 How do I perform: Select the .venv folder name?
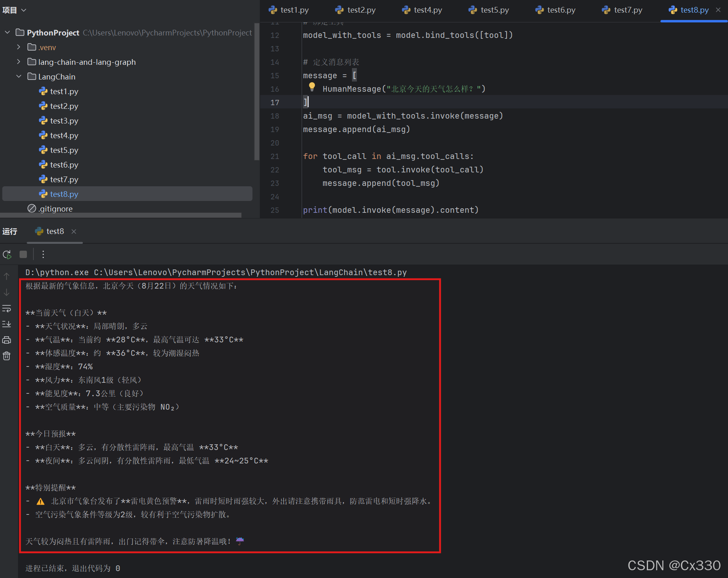(x=47, y=47)
